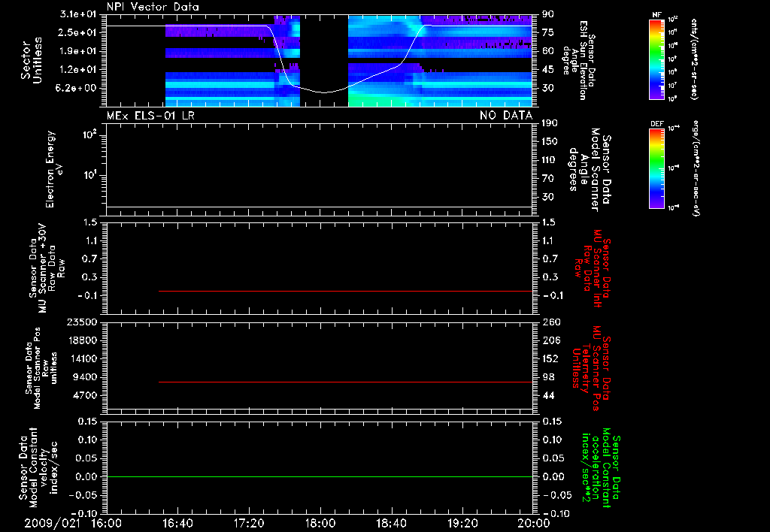
Task: Click the 75 degree elevation tick
Action: (x=548, y=32)
